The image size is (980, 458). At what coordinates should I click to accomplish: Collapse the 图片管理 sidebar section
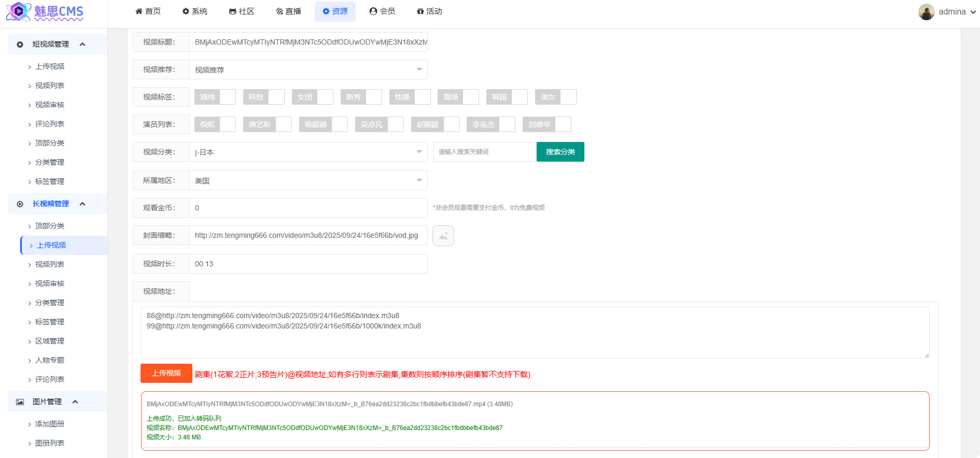(x=75, y=402)
